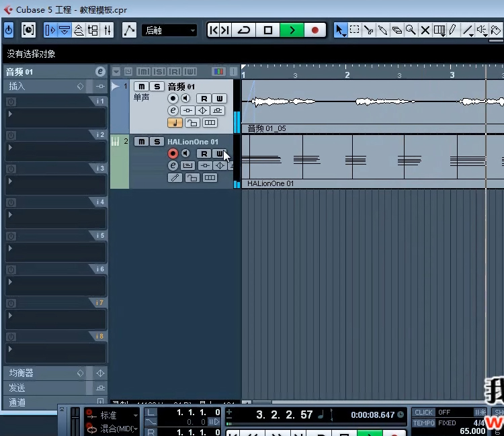Click bar 2 on the ruler
The image size is (504, 436).
point(347,75)
